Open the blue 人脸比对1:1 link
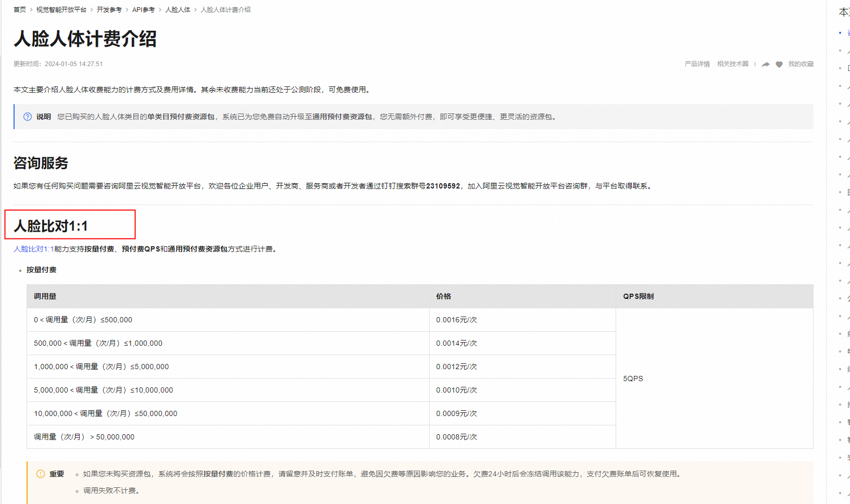 pos(34,249)
